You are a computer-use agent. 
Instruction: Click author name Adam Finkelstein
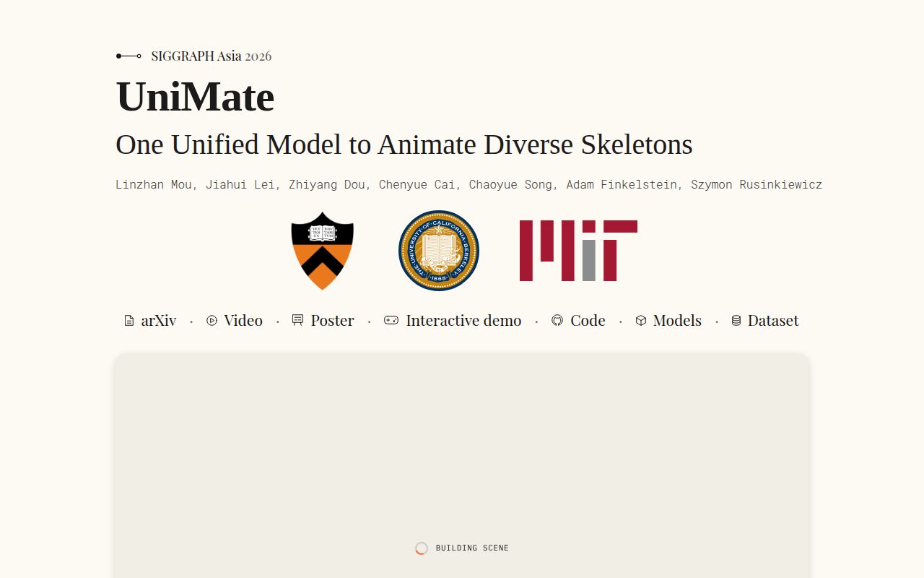pos(622,185)
